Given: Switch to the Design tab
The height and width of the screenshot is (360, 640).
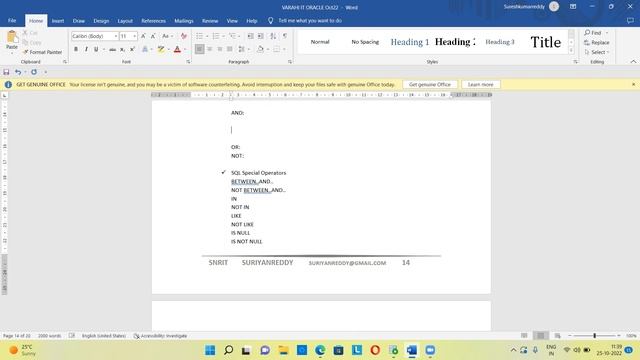Looking at the screenshot, I should click(x=101, y=21).
